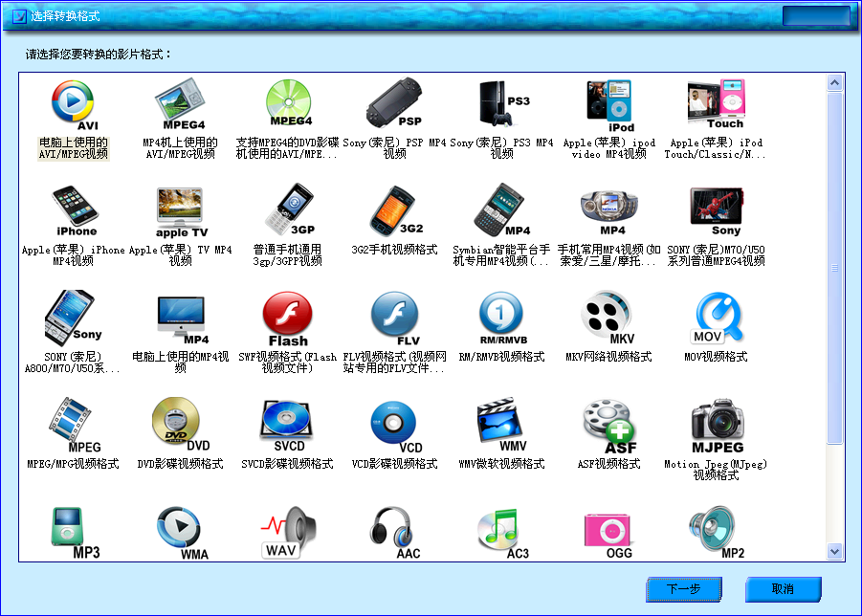Pick the AAC headphones icon
Image resolution: width=862 pixels, height=616 pixels.
click(395, 533)
